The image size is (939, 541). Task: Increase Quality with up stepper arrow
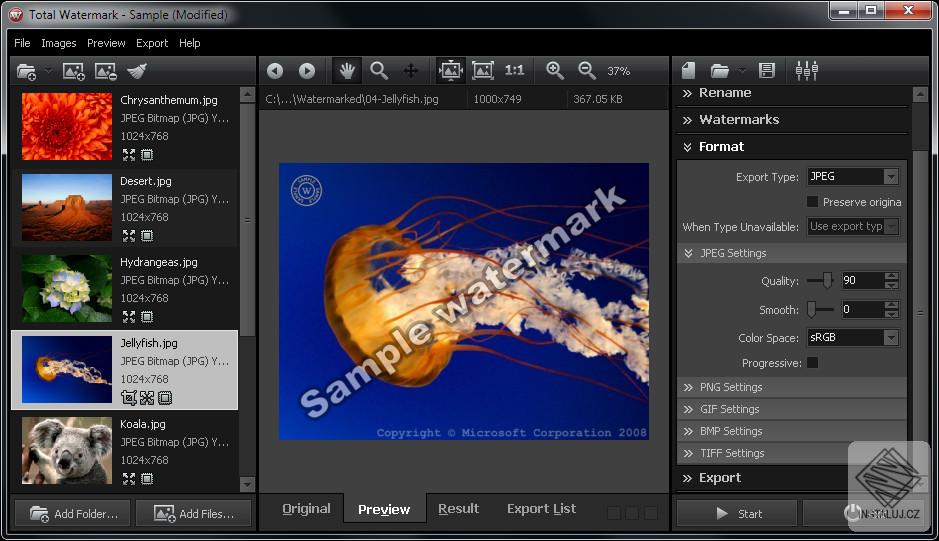click(x=892, y=276)
